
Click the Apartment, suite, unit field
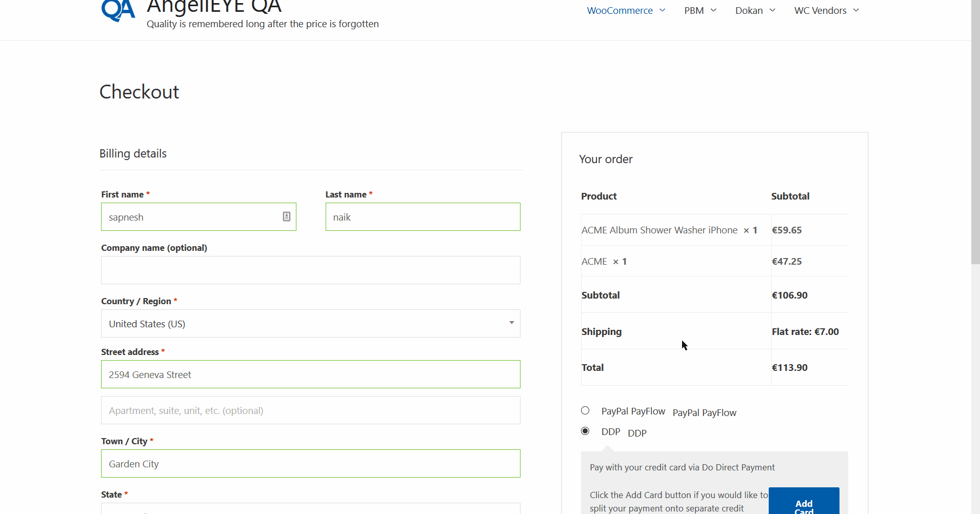(311, 410)
